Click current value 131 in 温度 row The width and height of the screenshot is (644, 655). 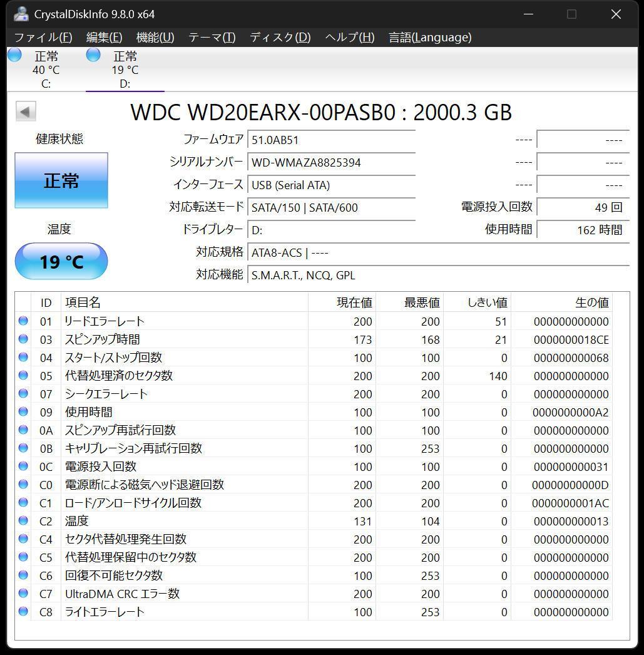(x=363, y=522)
